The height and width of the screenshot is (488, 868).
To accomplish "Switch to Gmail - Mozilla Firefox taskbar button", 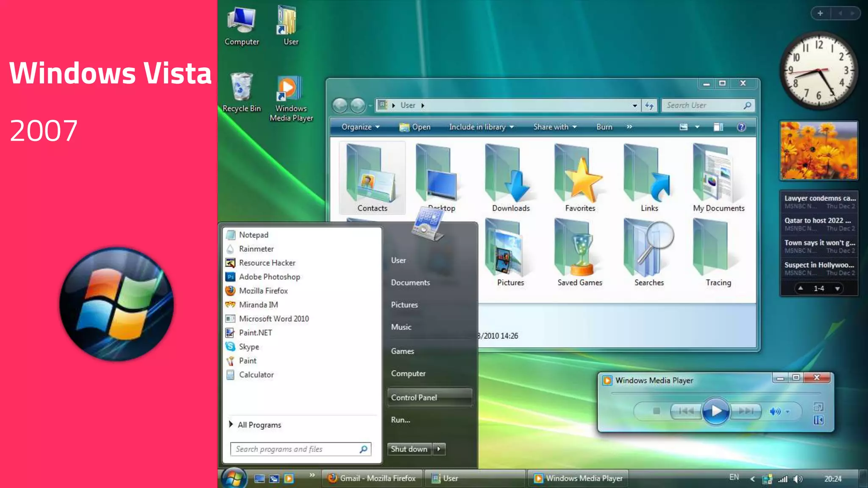I will (372, 479).
